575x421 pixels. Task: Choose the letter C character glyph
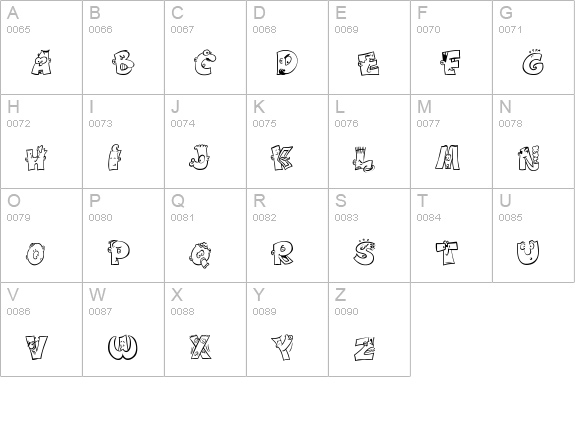click(x=205, y=62)
